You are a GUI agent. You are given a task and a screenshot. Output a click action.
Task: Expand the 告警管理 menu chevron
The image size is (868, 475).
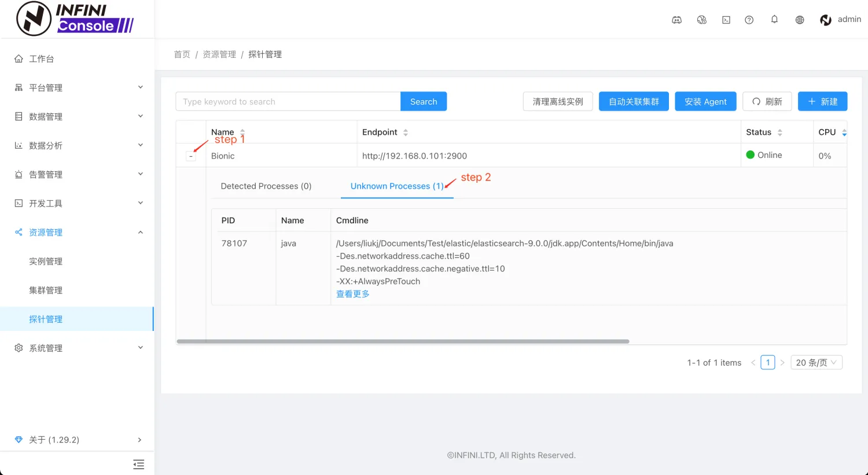(141, 174)
